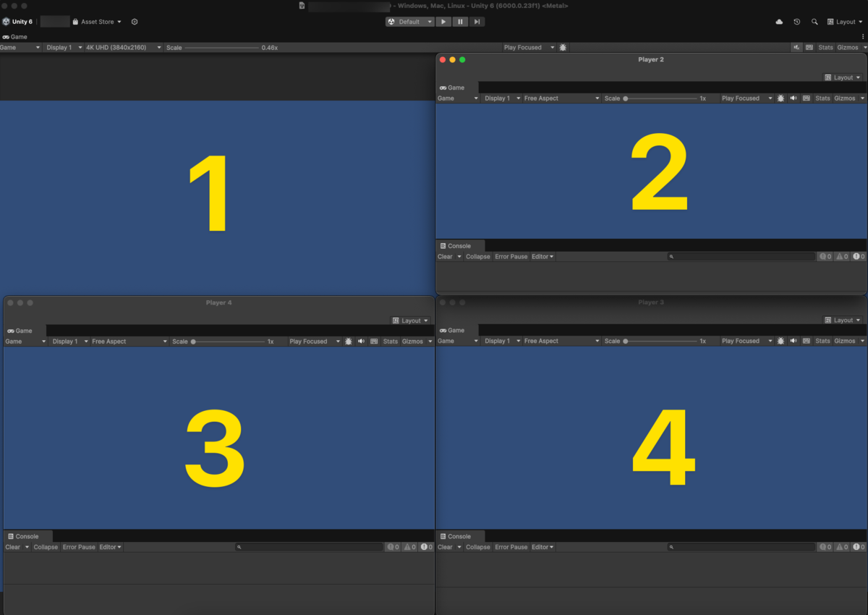The width and height of the screenshot is (868, 615).
Task: Switch to the Console tab in Player 4
Action: 27,536
